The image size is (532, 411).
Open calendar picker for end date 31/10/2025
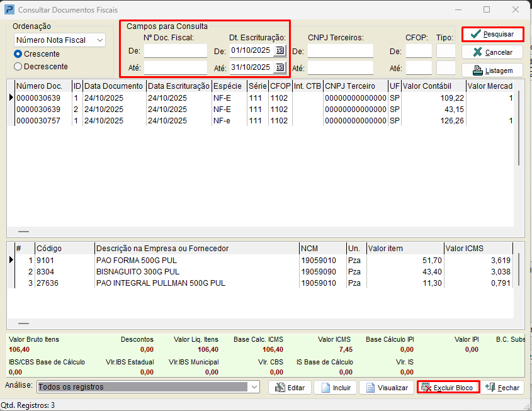click(280, 67)
